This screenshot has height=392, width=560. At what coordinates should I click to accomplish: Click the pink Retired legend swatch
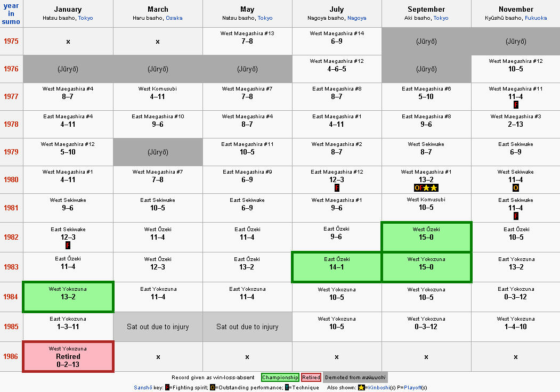point(311,378)
